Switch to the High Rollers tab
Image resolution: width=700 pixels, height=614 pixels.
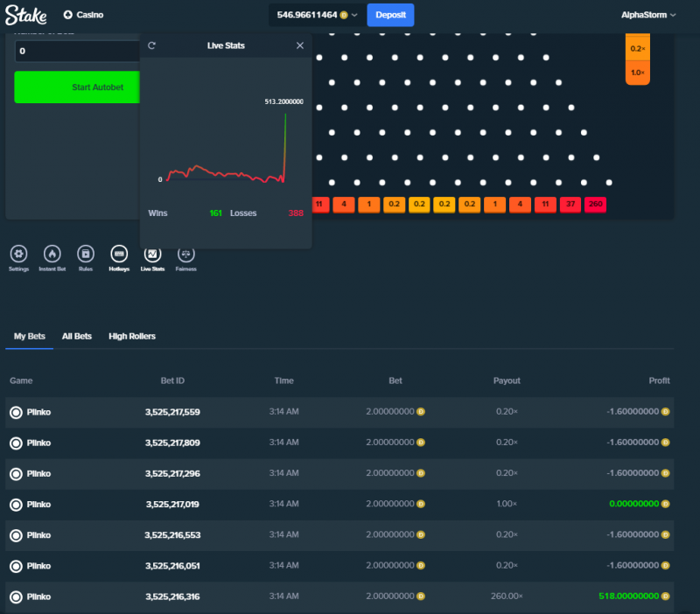tap(132, 336)
